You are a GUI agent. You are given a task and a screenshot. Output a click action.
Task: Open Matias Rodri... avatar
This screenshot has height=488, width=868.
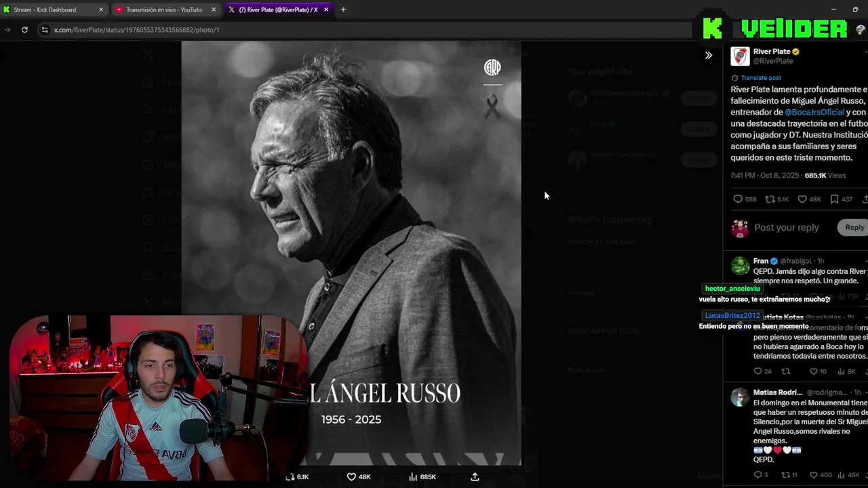click(x=740, y=397)
